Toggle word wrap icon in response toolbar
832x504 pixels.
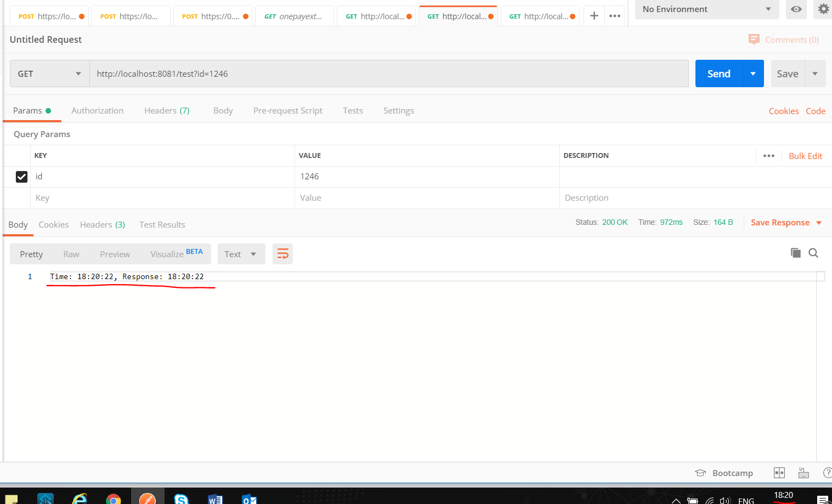click(x=282, y=254)
